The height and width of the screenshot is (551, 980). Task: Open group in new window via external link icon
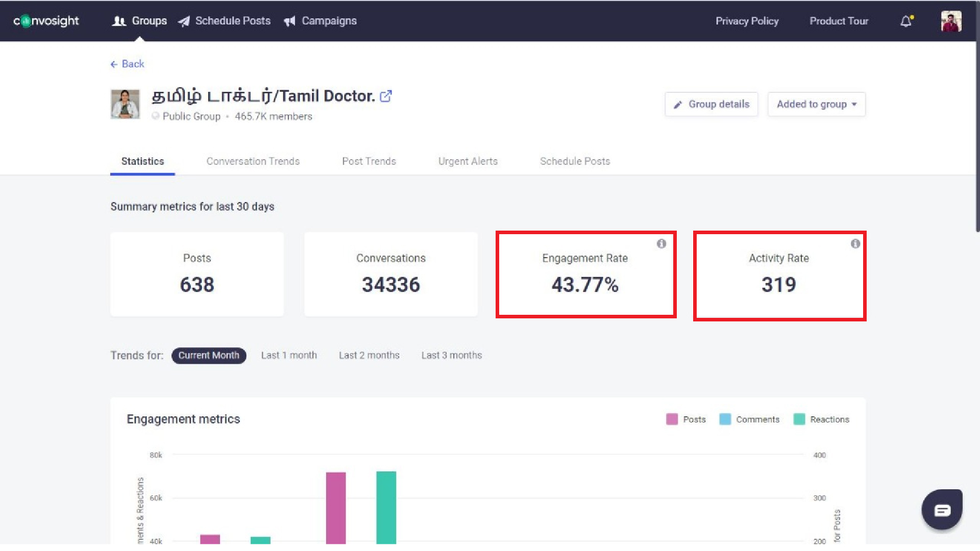(386, 96)
